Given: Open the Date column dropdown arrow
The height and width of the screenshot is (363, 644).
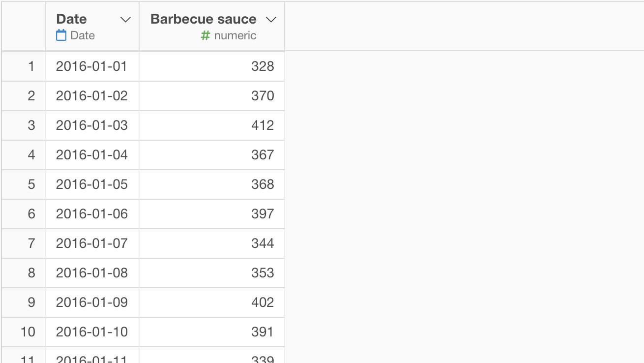Looking at the screenshot, I should [x=126, y=20].
